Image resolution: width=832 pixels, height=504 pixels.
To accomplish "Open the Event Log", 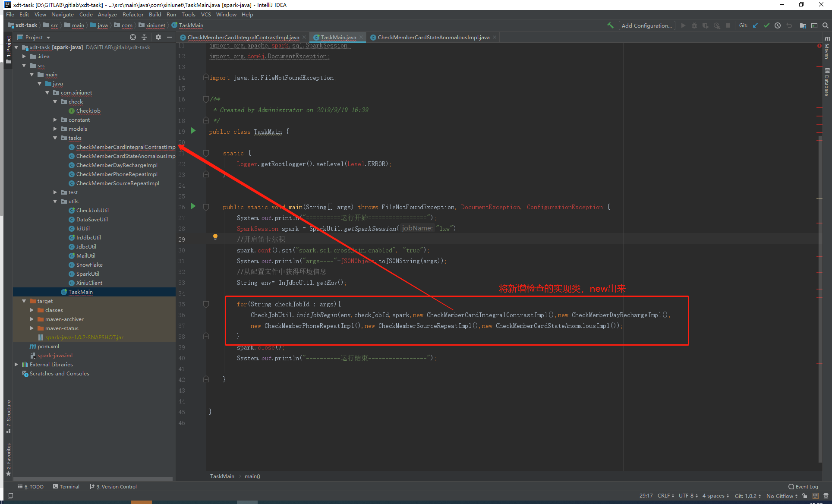I will tap(803, 487).
